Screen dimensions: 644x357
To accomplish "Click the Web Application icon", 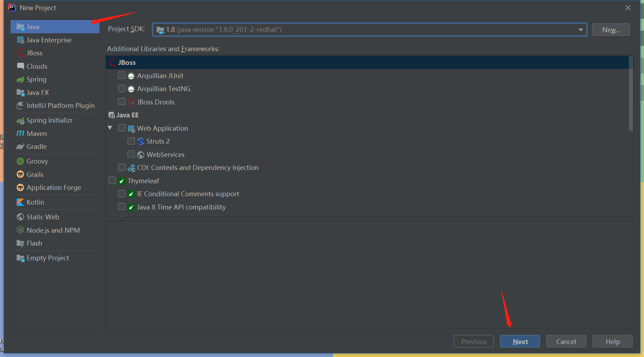I will coord(132,129).
